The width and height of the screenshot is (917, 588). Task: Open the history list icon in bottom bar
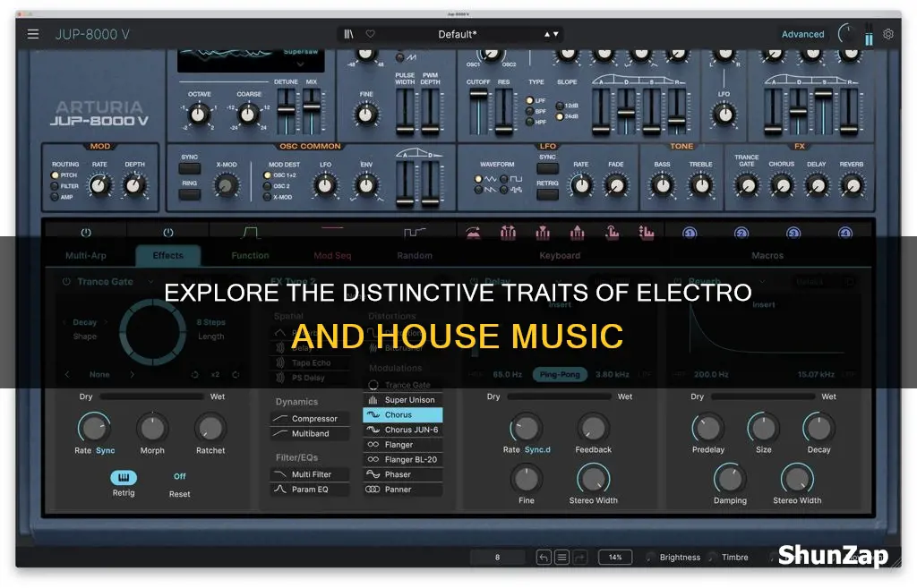(561, 557)
